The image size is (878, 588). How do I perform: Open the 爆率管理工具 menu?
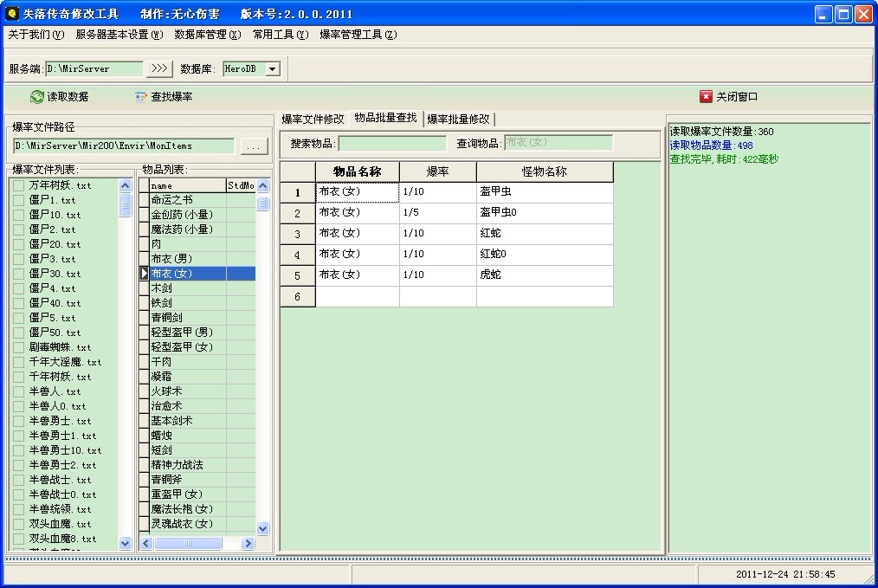[x=358, y=35]
